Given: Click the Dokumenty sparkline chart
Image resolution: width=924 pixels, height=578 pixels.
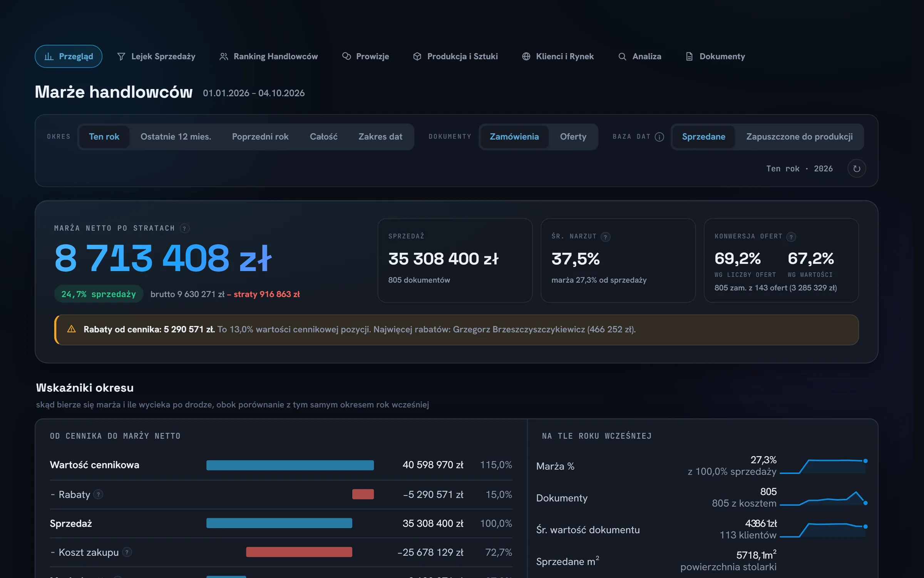Looking at the screenshot, I should (x=823, y=498).
